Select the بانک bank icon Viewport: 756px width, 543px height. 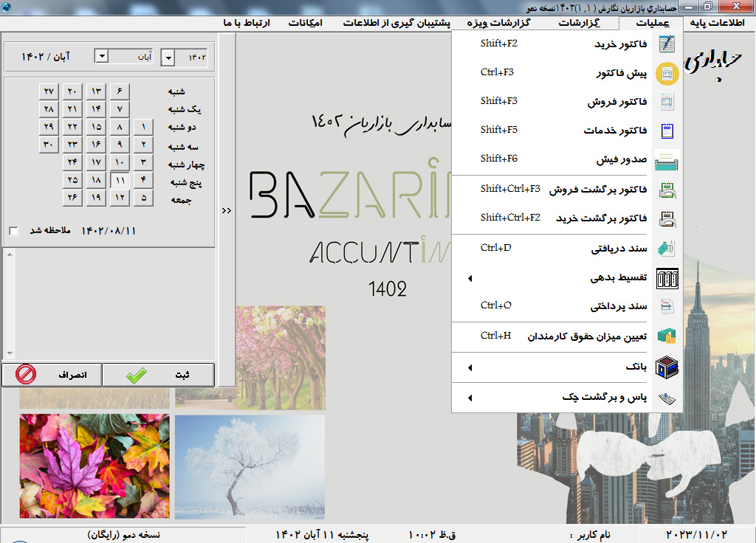(667, 367)
